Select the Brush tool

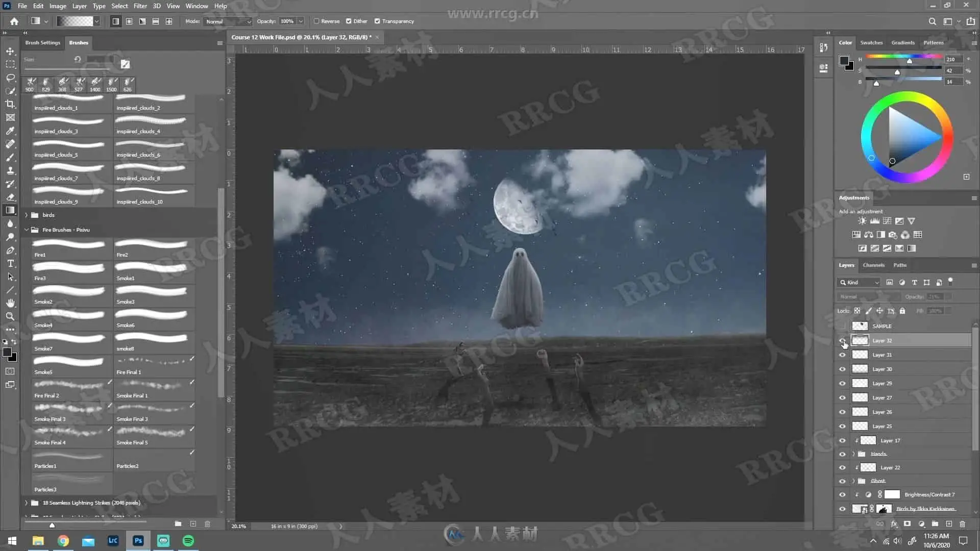(x=10, y=157)
